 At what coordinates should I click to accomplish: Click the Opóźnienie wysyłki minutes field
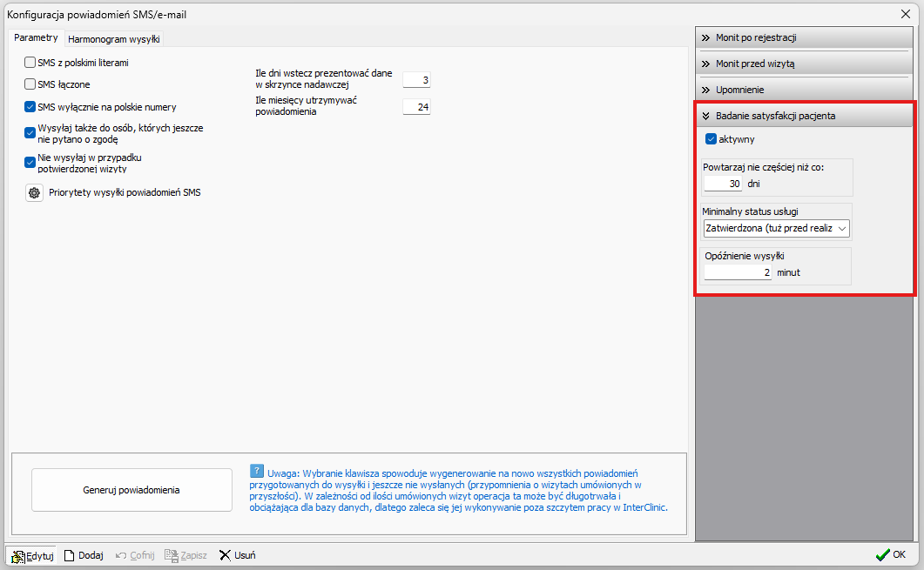738,272
